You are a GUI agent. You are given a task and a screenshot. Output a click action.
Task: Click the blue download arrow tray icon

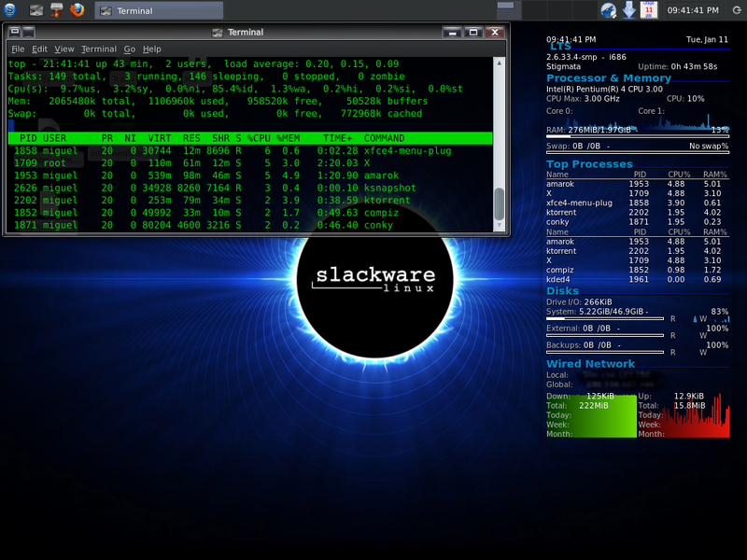tap(629, 10)
